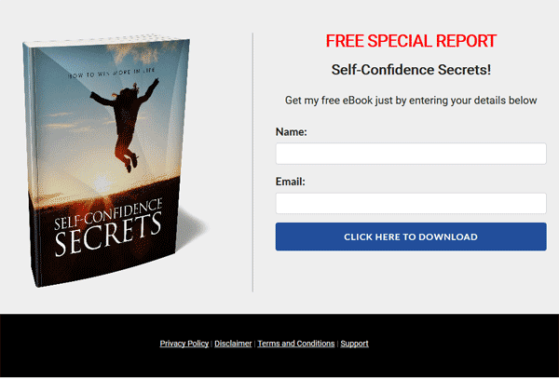This screenshot has width=559, height=392.
Task: Click the 'SECRETS' title on the book cover
Action: (x=108, y=235)
